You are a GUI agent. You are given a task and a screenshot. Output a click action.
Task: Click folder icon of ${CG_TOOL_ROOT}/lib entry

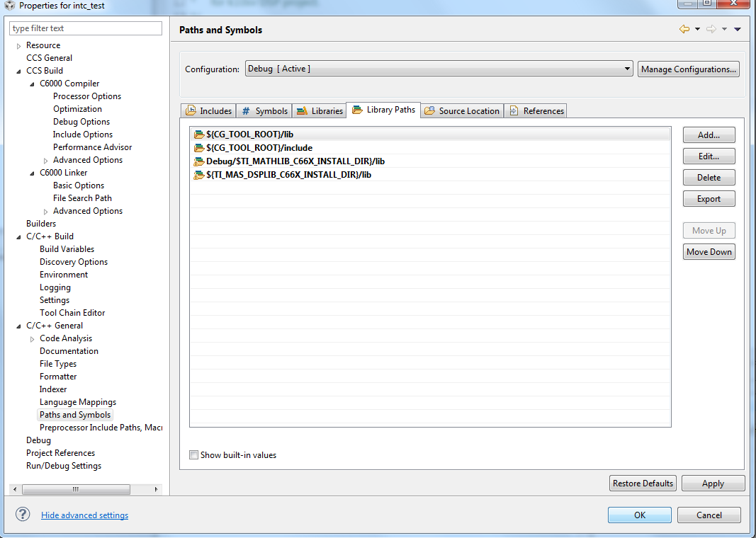(x=198, y=134)
